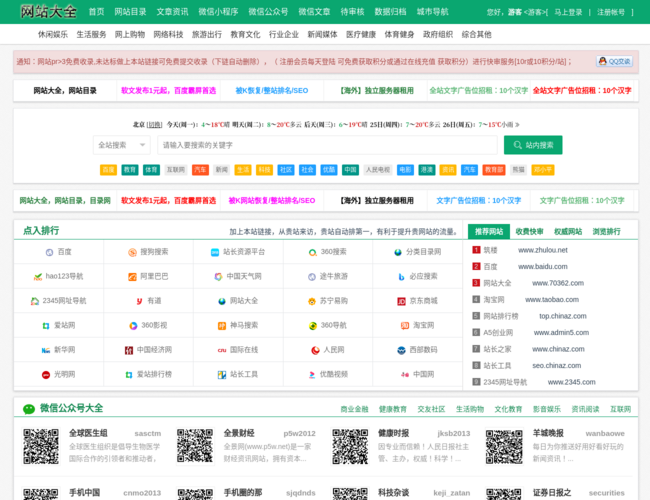Screen dimensions: 650x500
Task: Open the 中国天气网 icon
Action: [218, 277]
